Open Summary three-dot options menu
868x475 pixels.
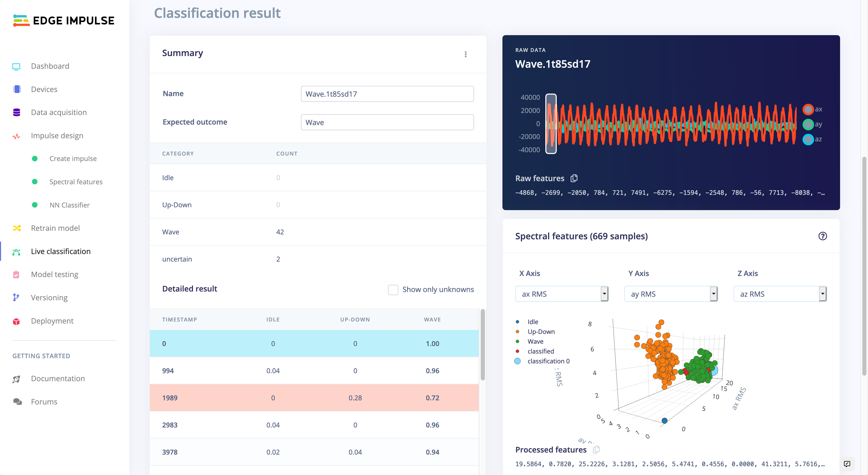tap(465, 54)
